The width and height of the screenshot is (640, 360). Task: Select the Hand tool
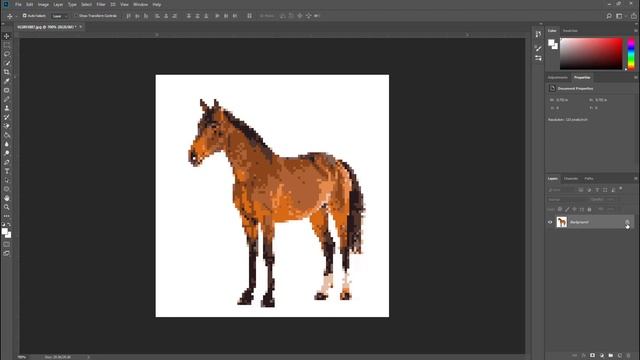pos(7,198)
